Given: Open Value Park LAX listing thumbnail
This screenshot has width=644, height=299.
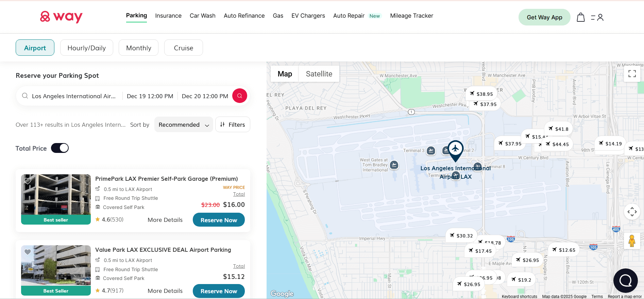Looking at the screenshot, I should 56,270.
